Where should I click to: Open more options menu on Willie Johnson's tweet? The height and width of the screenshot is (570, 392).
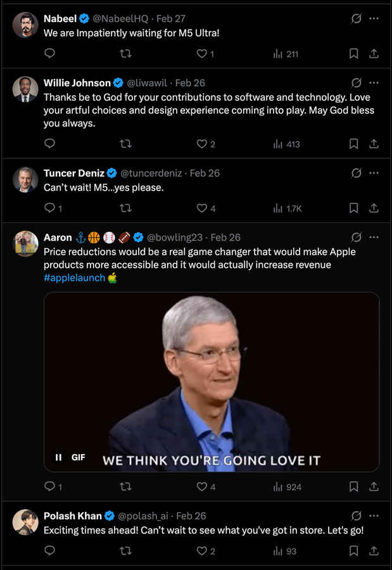[x=374, y=83]
